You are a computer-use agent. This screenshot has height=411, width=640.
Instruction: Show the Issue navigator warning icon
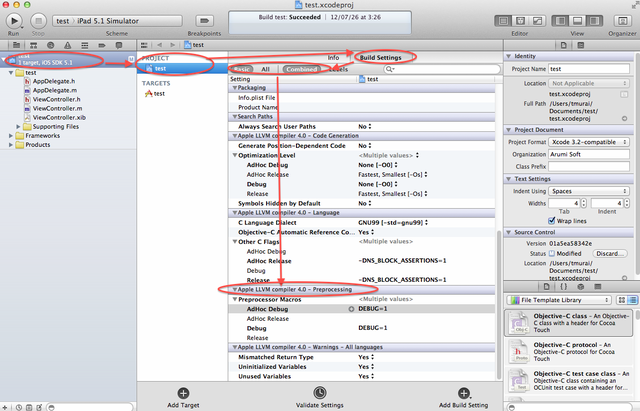(x=68, y=45)
